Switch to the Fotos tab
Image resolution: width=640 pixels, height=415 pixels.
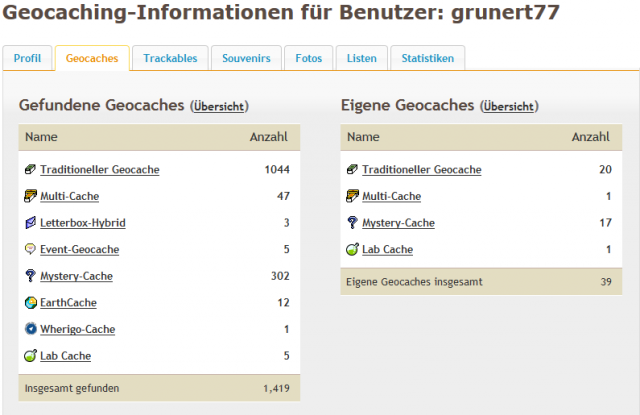click(309, 58)
